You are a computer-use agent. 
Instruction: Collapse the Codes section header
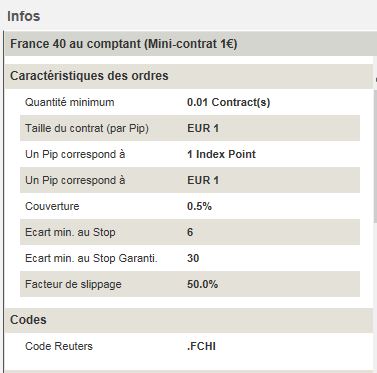pos(189,320)
